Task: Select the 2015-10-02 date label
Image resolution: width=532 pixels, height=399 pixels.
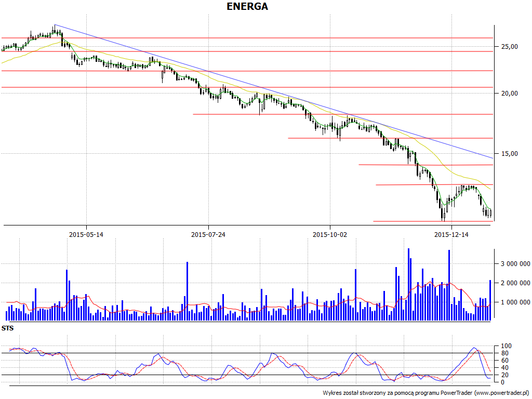Action: click(x=330, y=234)
